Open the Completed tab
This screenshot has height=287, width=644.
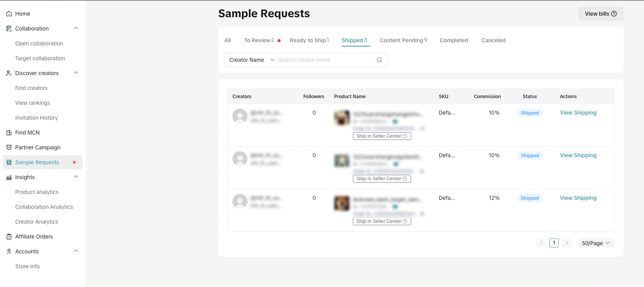coord(454,40)
